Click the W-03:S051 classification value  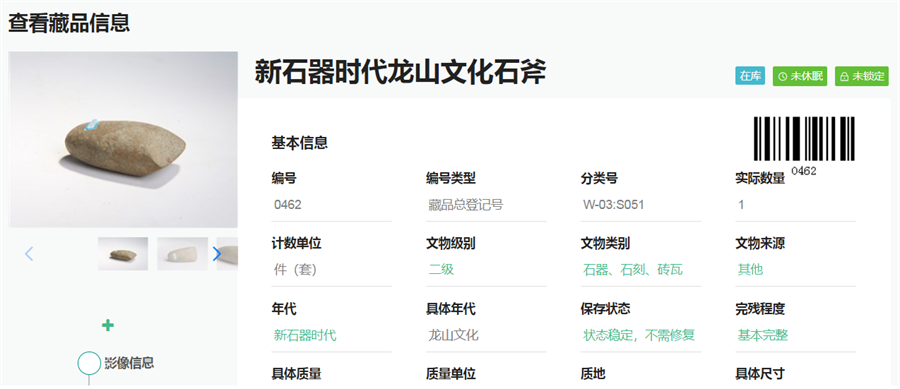613,205
